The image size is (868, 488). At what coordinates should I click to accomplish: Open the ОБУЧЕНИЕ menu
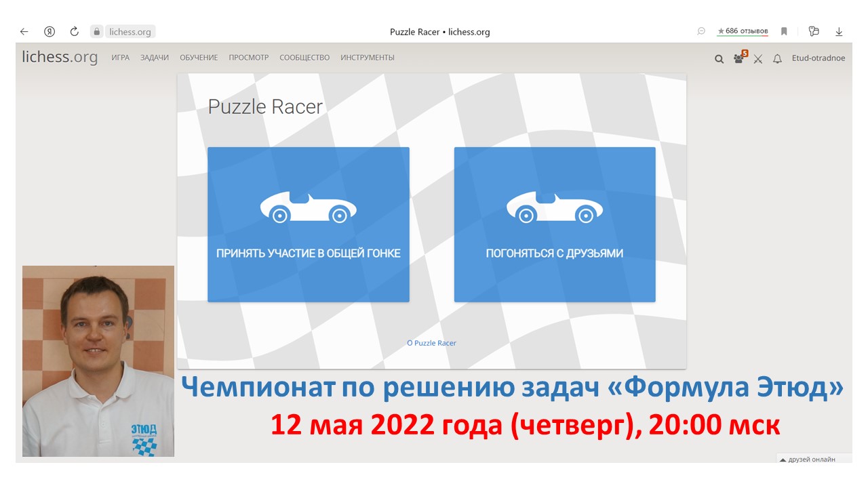pos(199,58)
